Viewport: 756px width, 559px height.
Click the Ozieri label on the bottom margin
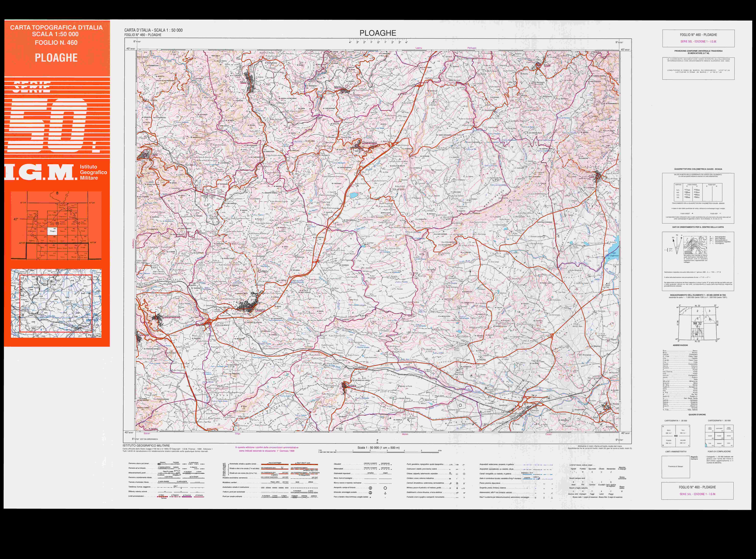548,434
